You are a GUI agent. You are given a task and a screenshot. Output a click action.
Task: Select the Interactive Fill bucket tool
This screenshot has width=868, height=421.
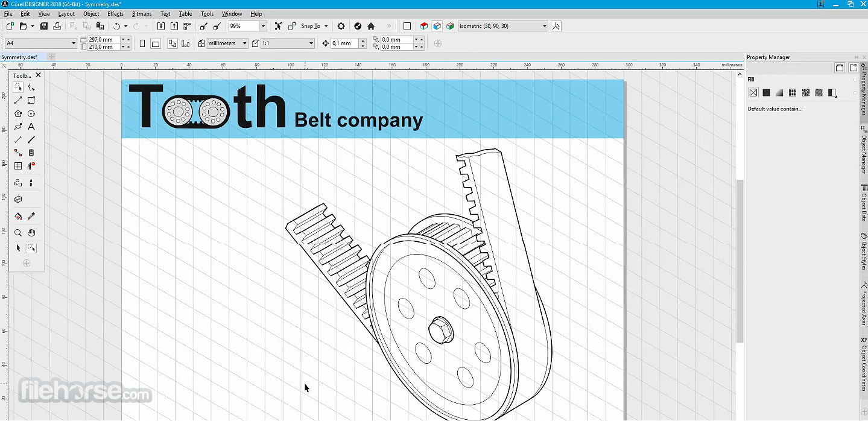click(18, 216)
